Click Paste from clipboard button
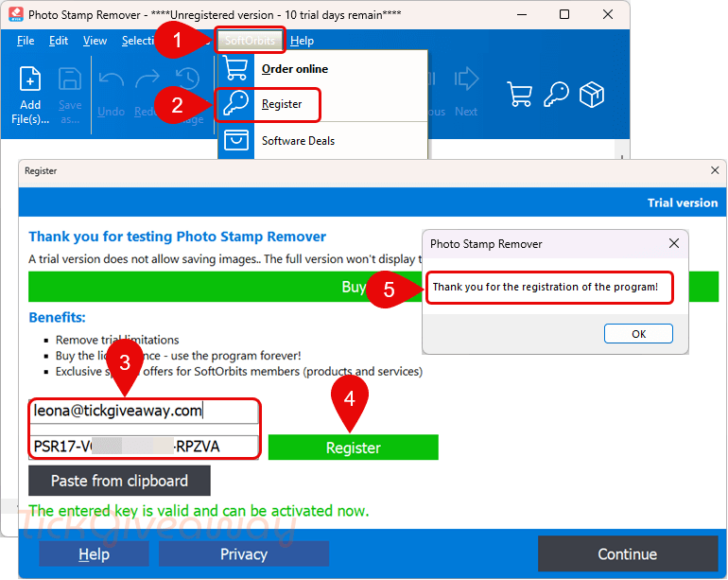 tap(119, 481)
